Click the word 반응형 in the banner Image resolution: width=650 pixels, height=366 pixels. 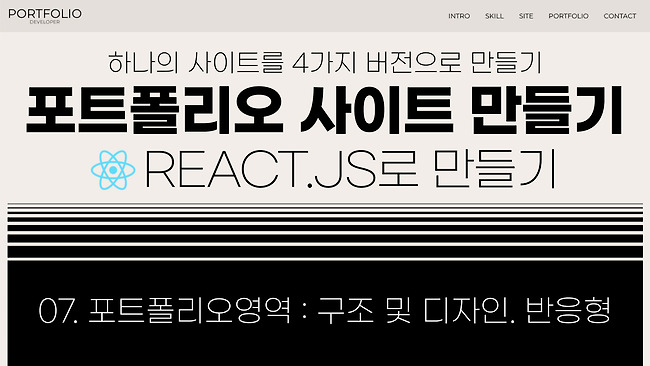click(x=568, y=311)
